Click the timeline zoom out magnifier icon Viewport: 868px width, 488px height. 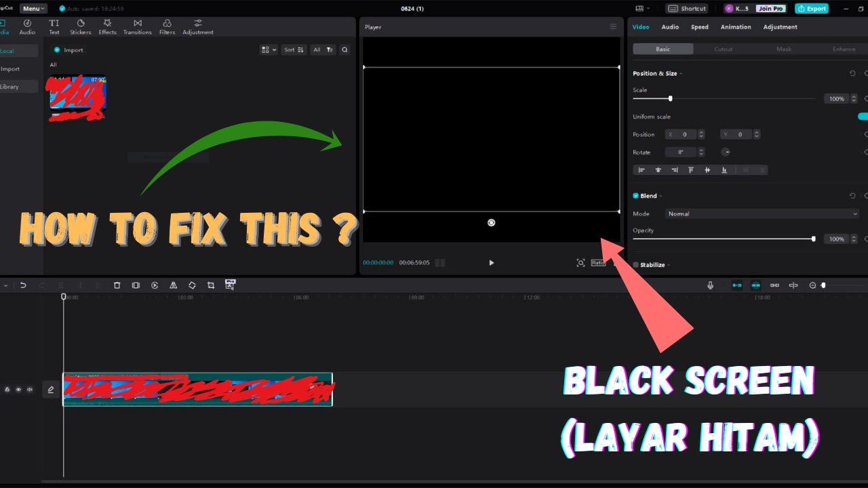812,285
